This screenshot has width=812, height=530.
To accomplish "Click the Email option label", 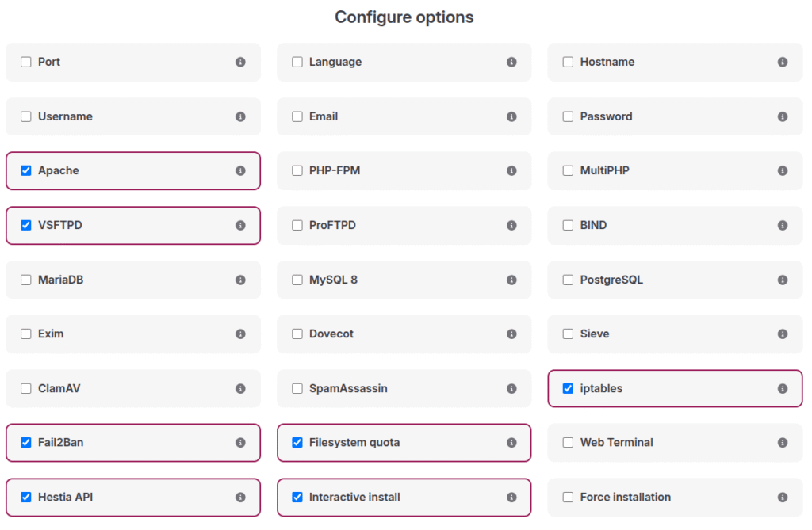I will tap(324, 116).
